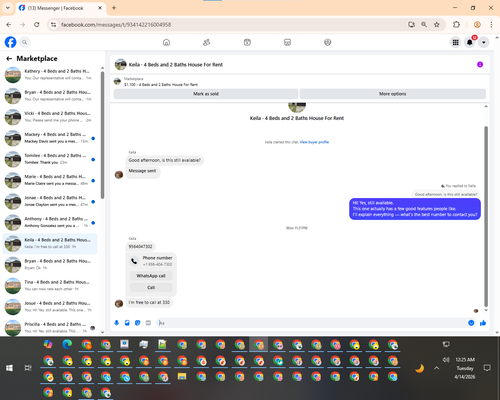Click Mark as sold button

206,94
